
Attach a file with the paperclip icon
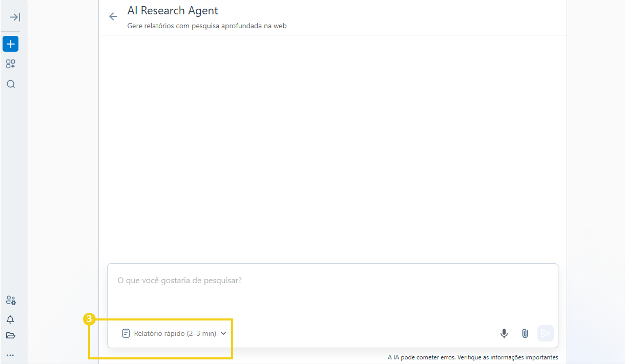point(525,333)
